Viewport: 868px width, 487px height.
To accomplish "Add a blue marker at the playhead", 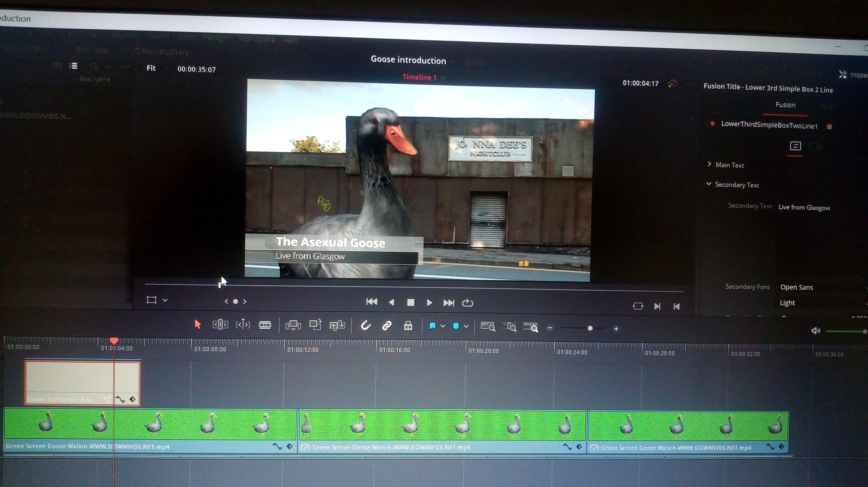I will tap(456, 326).
